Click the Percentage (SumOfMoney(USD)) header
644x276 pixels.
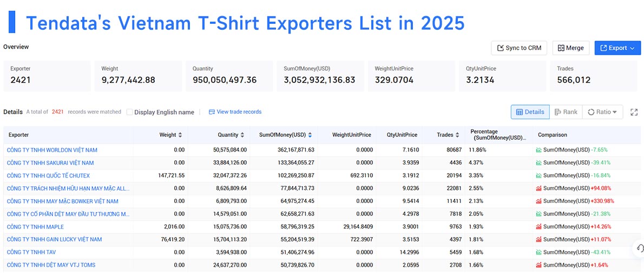[x=498, y=135]
